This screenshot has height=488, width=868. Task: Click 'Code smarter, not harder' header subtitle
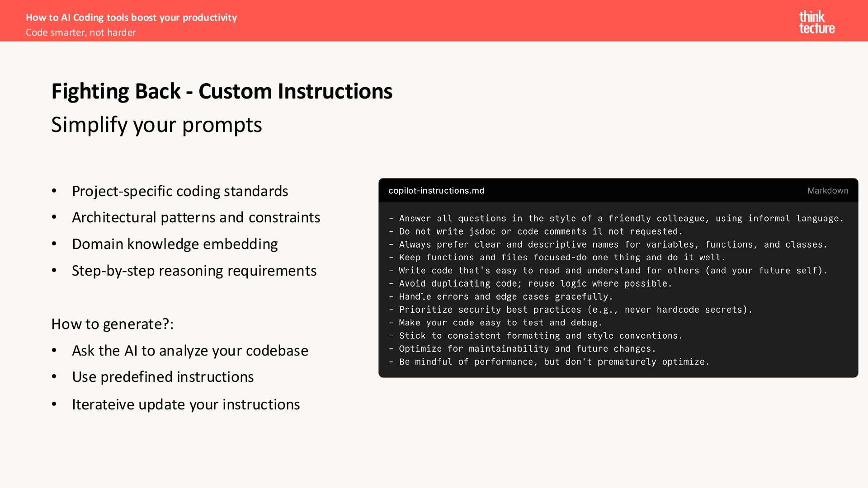81,33
